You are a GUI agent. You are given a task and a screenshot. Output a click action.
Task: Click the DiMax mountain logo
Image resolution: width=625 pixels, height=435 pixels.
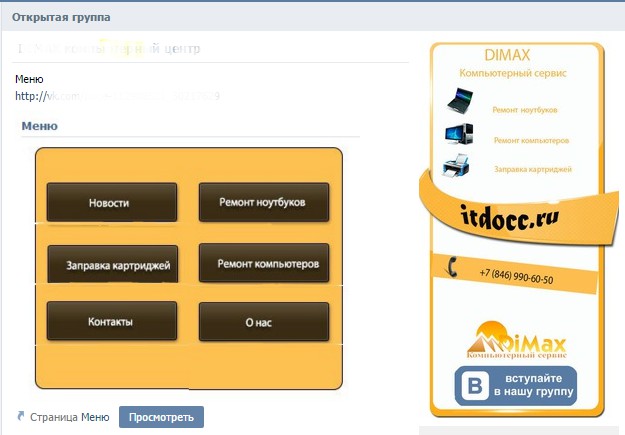click(x=517, y=340)
